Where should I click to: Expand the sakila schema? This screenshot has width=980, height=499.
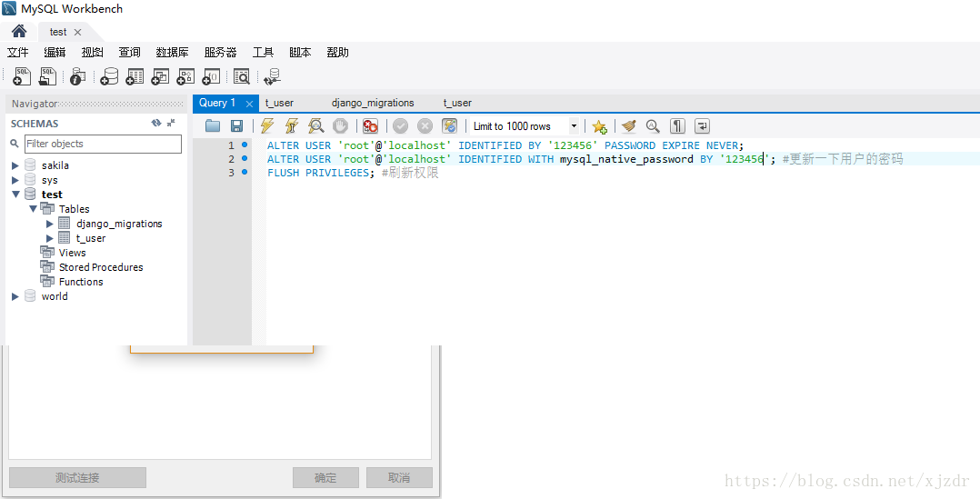tap(15, 165)
